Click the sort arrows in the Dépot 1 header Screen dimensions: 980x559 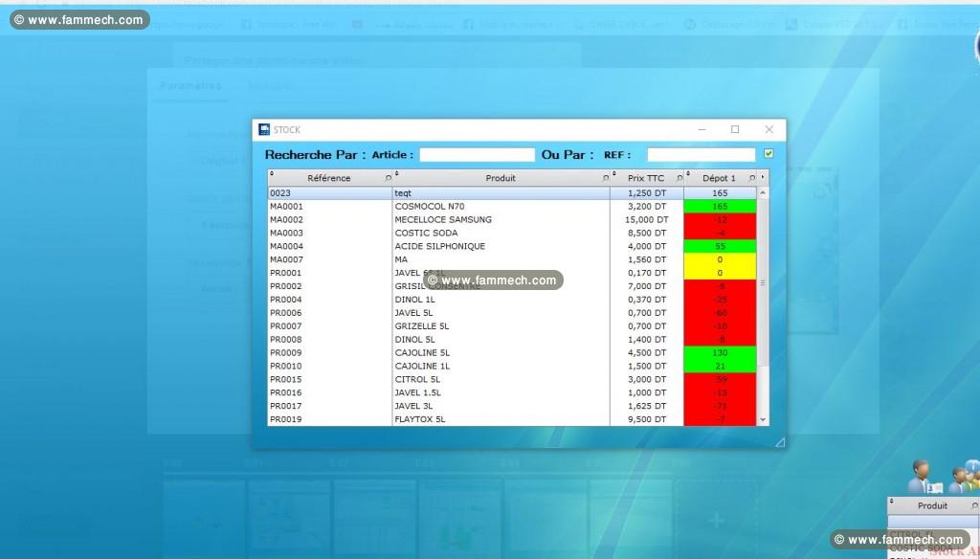pos(688,174)
